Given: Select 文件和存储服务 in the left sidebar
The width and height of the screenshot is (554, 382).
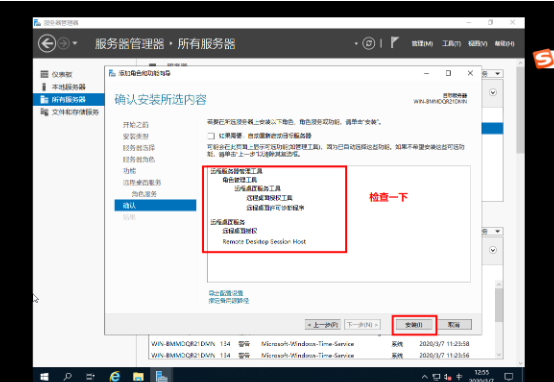Looking at the screenshot, I should pyautogui.click(x=75, y=112).
